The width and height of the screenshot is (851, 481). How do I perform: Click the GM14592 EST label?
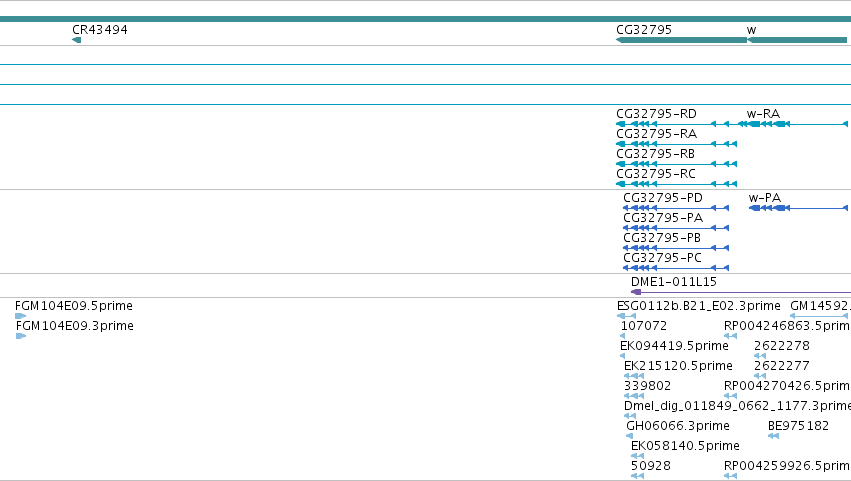pos(821,306)
